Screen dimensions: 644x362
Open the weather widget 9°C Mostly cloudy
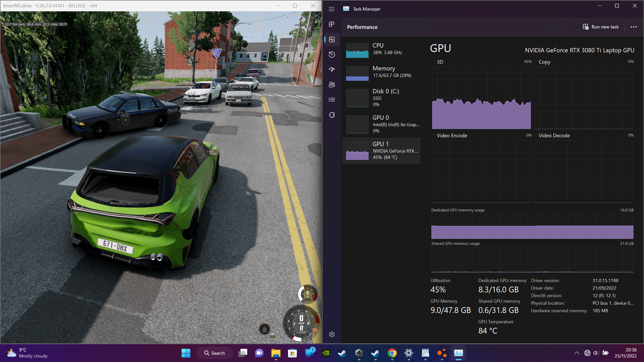point(27,353)
